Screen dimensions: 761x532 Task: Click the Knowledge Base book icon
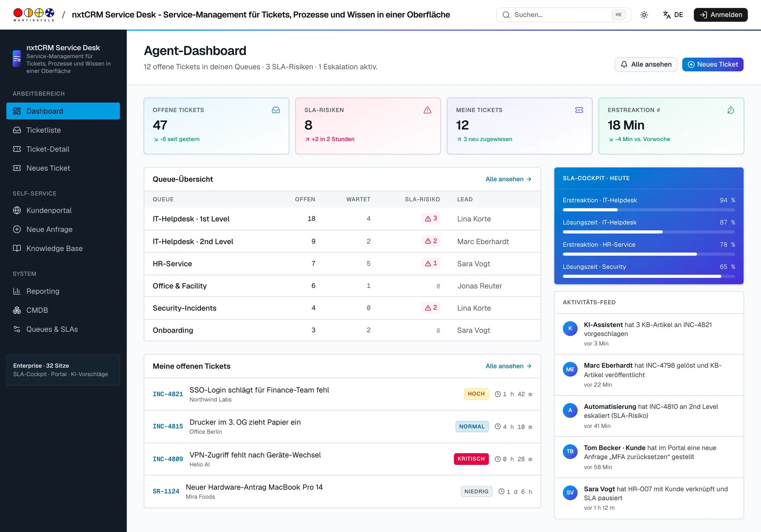point(17,248)
